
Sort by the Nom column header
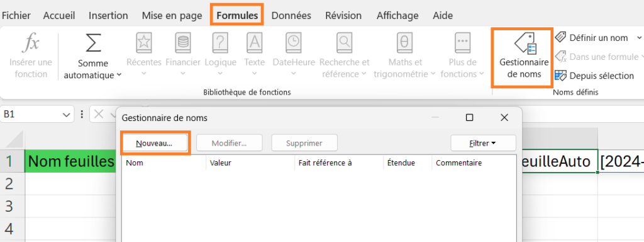(164, 163)
